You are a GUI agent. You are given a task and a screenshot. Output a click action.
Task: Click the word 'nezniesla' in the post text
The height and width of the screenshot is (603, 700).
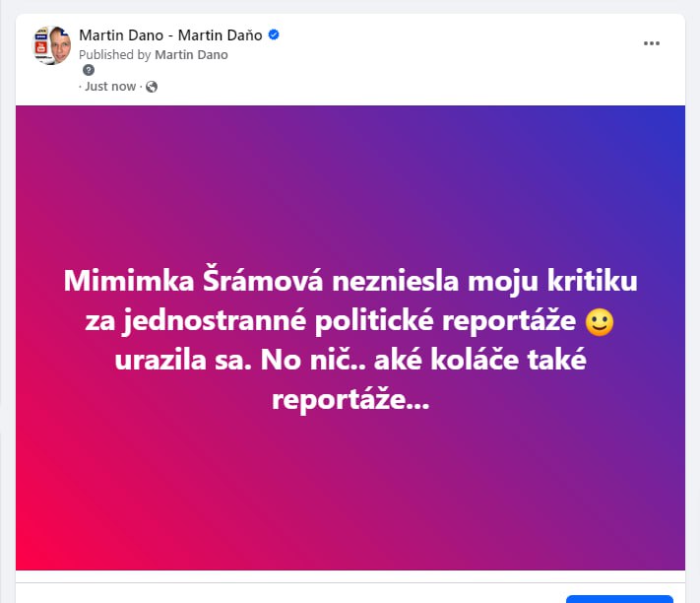coord(396,282)
